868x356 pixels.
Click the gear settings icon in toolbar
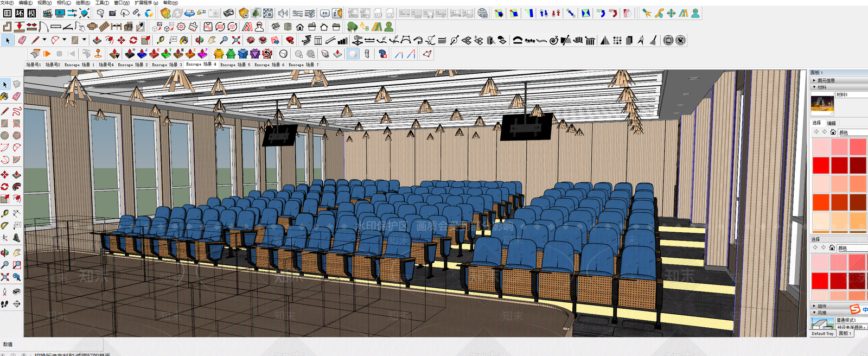[x=181, y=27]
